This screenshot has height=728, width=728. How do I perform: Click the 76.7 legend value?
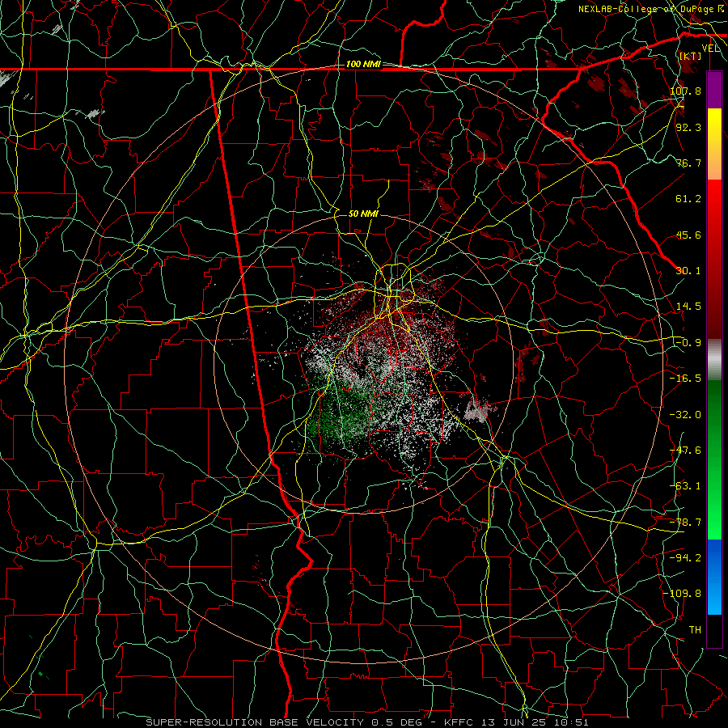pyautogui.click(x=688, y=163)
